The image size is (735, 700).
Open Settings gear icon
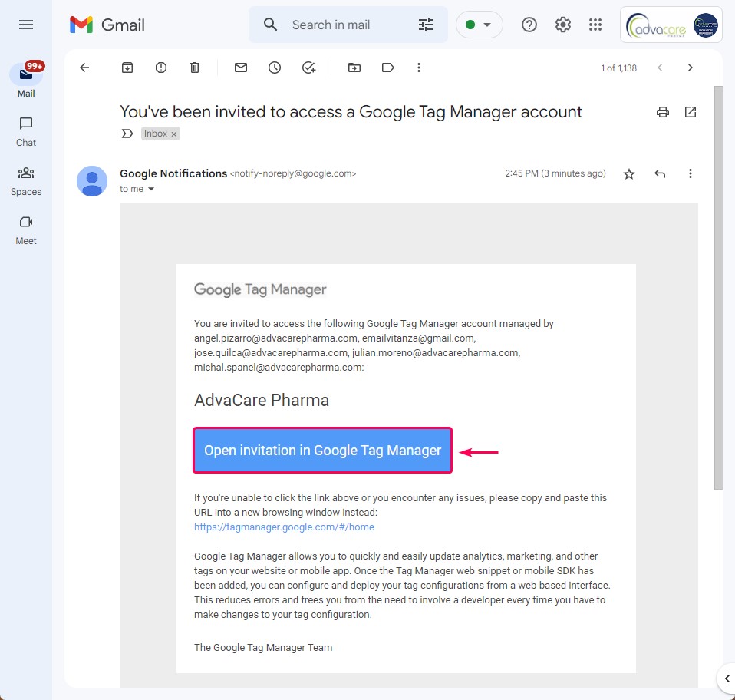(562, 25)
